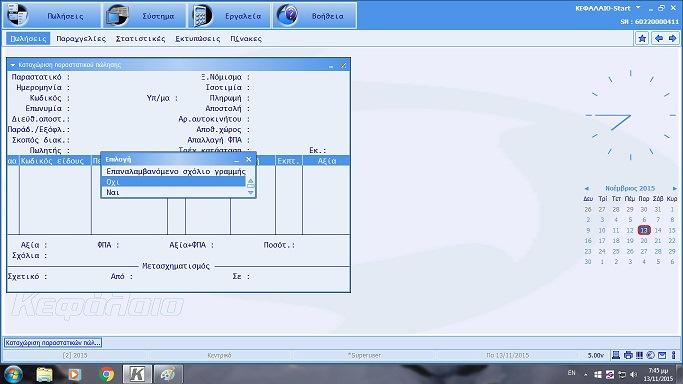This screenshot has width=683, height=384.
Task: Click the round globe status icon
Action: click(x=650, y=355)
